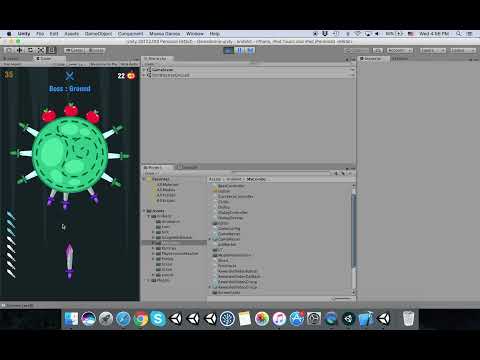Toggle pivot Center mode button
This screenshot has width=480, height=360.
[x=75, y=50]
